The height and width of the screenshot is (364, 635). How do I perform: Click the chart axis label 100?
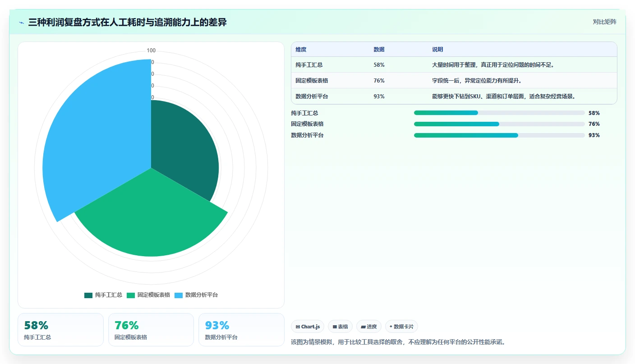[151, 51]
